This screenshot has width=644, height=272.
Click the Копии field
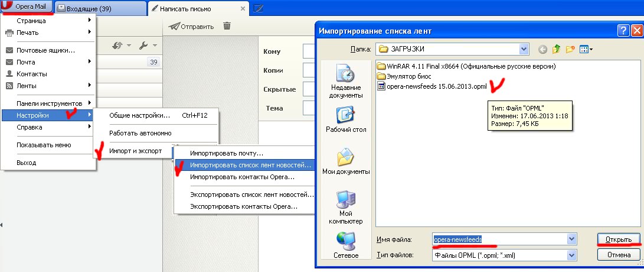coord(309,70)
